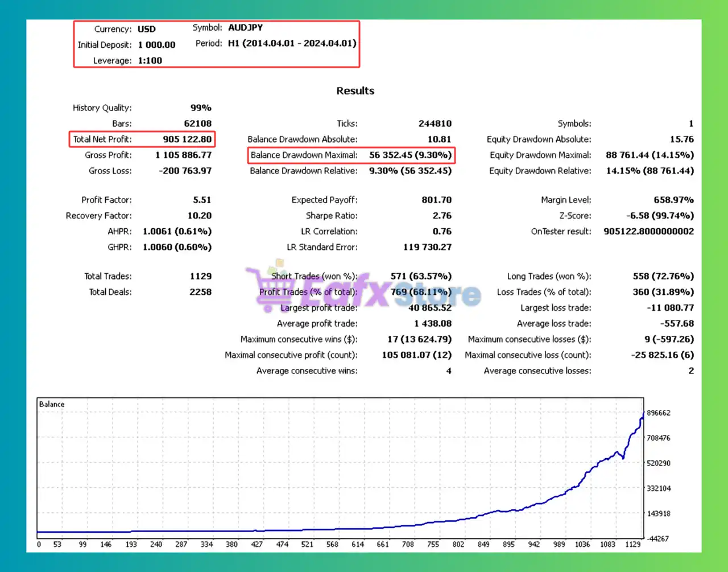Click the Equity Drawdown Maximal value

pos(650,155)
